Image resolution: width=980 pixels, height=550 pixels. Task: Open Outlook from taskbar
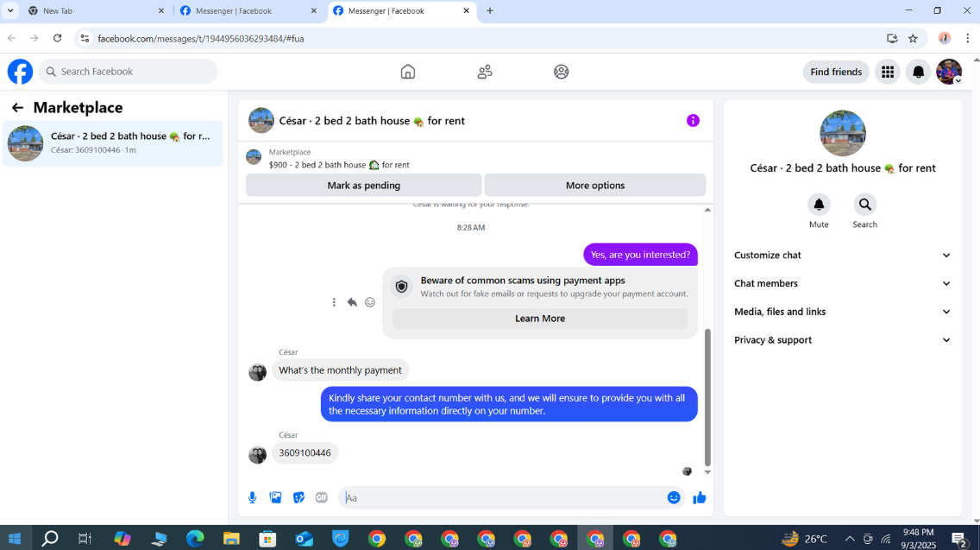304,539
